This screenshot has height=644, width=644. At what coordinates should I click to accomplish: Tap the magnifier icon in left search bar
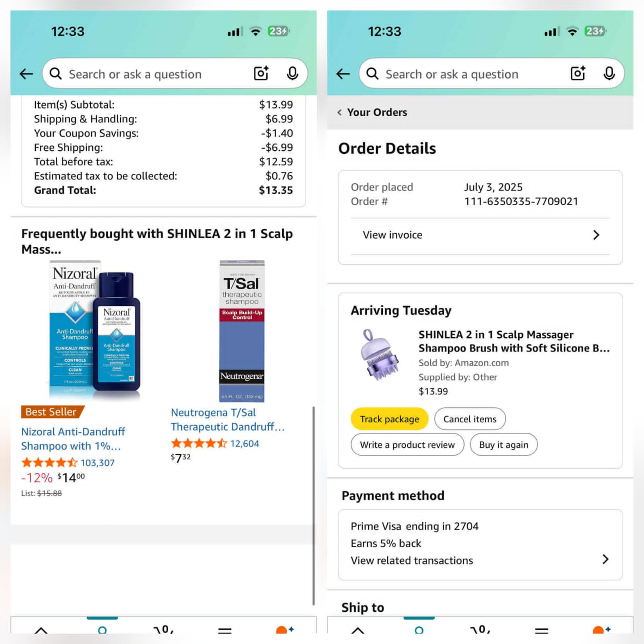(55, 73)
